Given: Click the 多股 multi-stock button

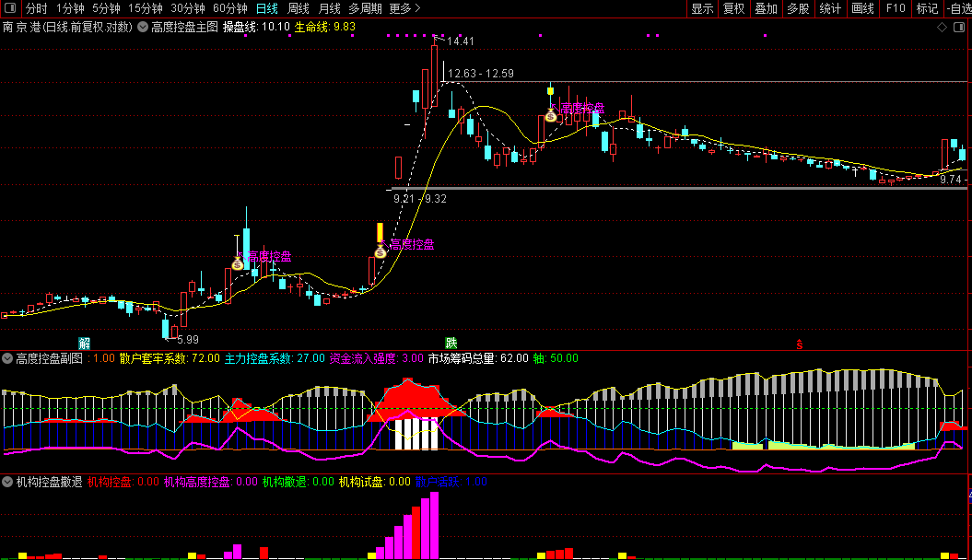Looking at the screenshot, I should click(799, 8).
